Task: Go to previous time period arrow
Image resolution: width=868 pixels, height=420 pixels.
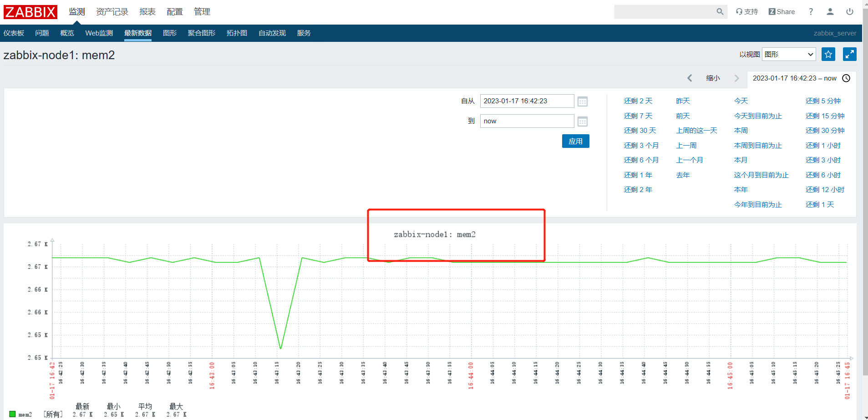Action: [x=690, y=78]
